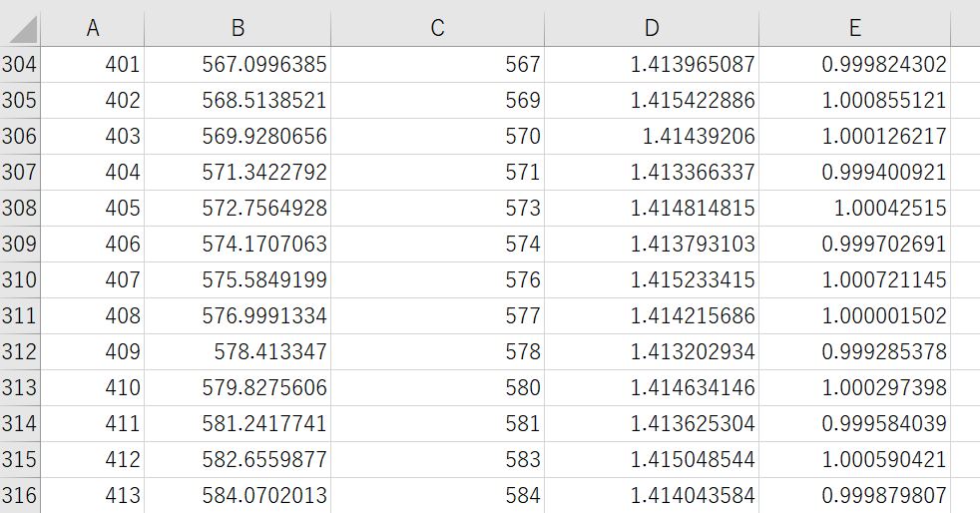Click cell containing 1.413625304

pyautogui.click(x=652, y=423)
